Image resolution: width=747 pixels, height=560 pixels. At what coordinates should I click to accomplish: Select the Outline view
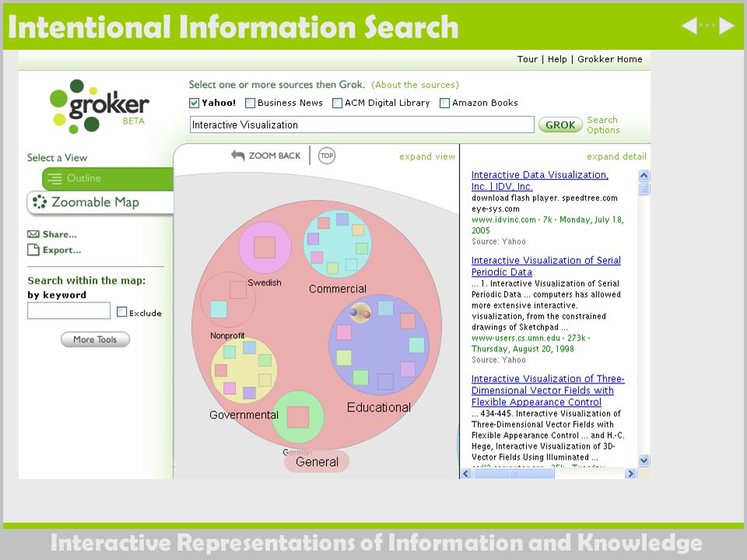coord(107,179)
